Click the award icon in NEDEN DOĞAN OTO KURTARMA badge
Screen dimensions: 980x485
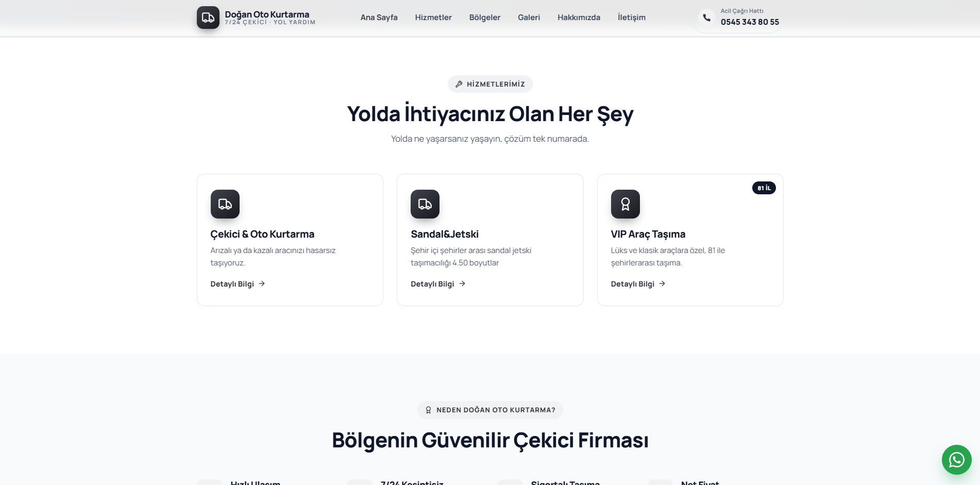coord(428,410)
